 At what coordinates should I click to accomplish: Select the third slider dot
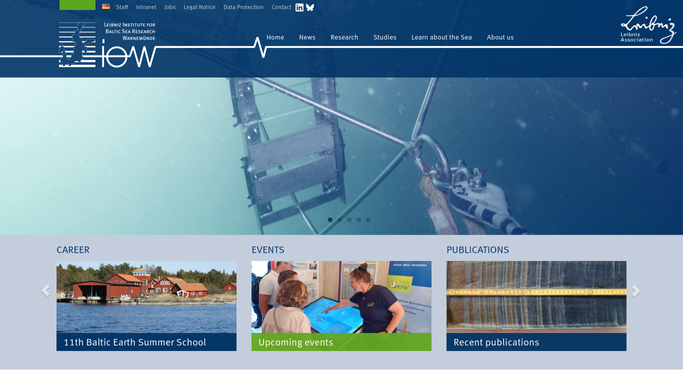click(349, 220)
